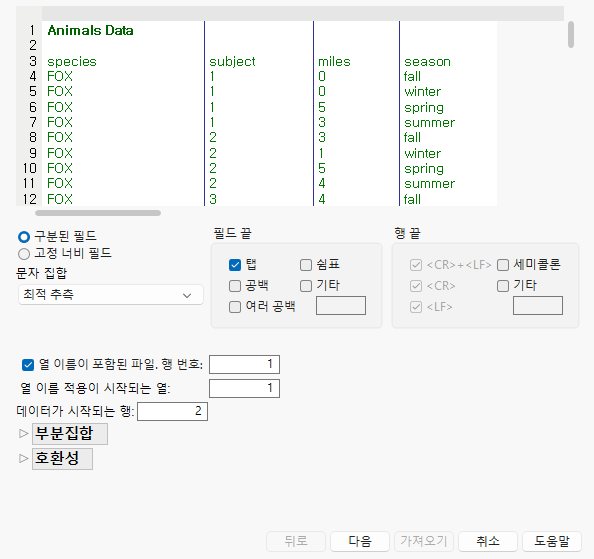Click row number 12 in preview
The height and width of the screenshot is (559, 594).
(30, 199)
